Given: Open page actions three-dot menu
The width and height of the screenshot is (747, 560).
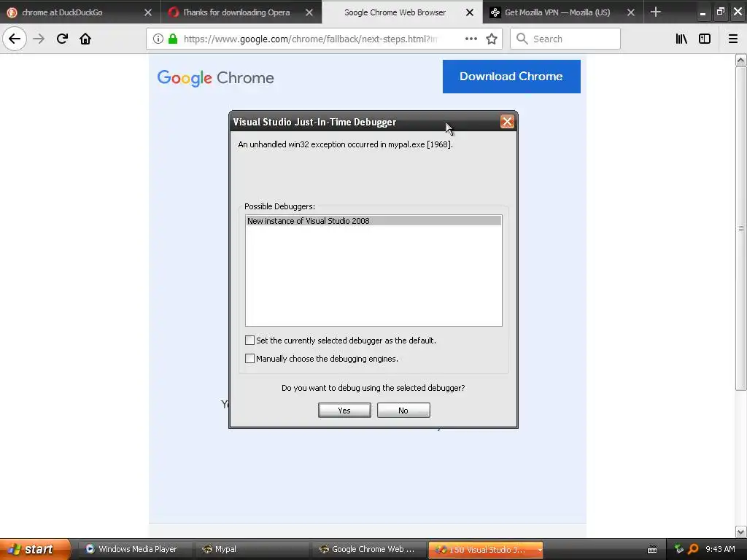Looking at the screenshot, I should [471, 39].
